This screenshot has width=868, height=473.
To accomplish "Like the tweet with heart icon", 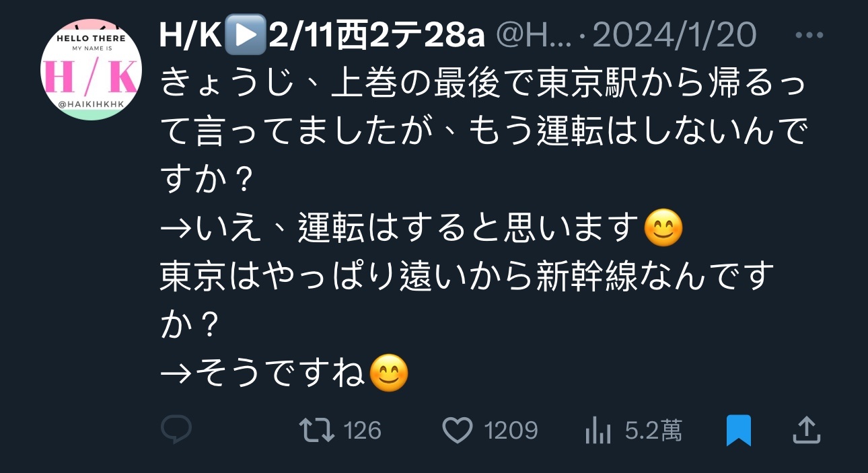I will point(458,431).
